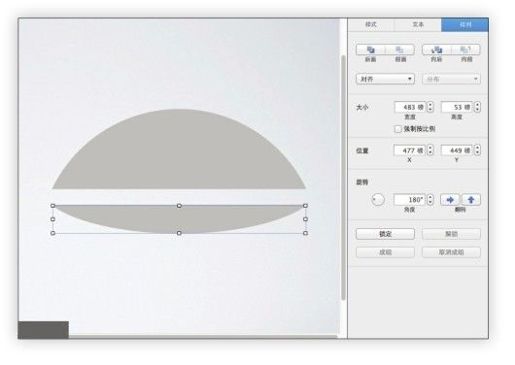Click the Send Backward (向后) icon
515x365 pixels.
[x=466, y=50]
